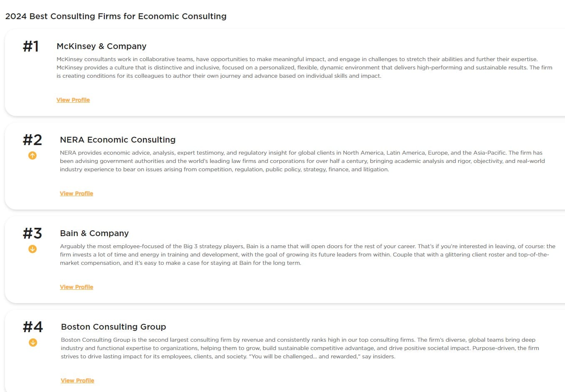The width and height of the screenshot is (565, 392).
Task: Click the NERA Economic Consulting firm title
Action: [x=118, y=140]
